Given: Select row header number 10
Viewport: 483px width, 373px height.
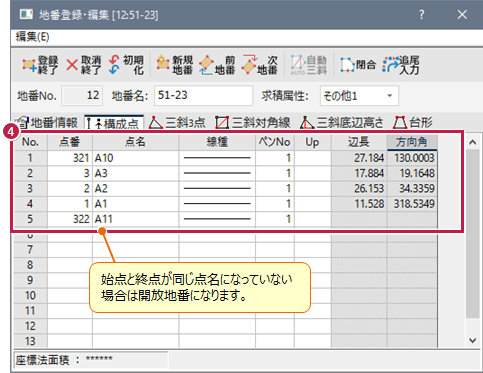Looking at the screenshot, I should pos(30,295).
